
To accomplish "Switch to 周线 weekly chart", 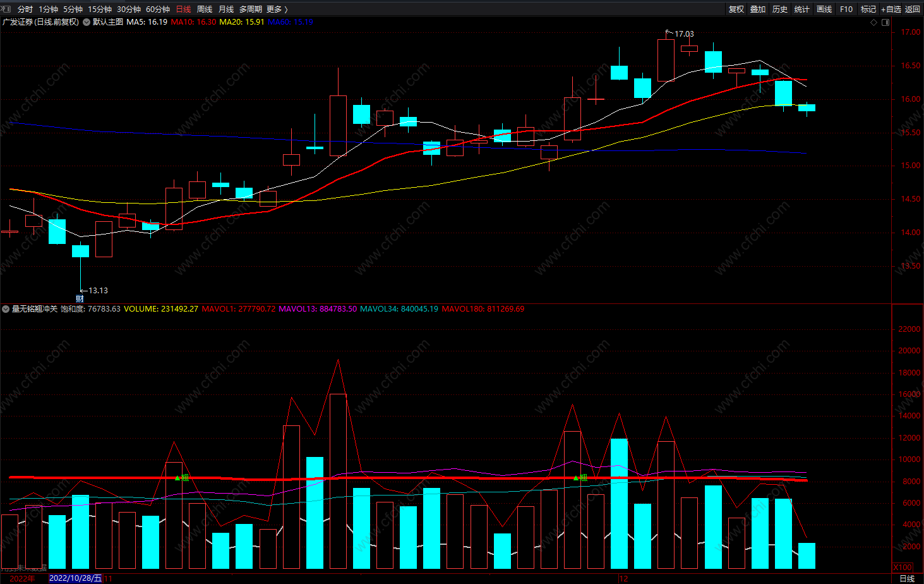I will [x=205, y=9].
